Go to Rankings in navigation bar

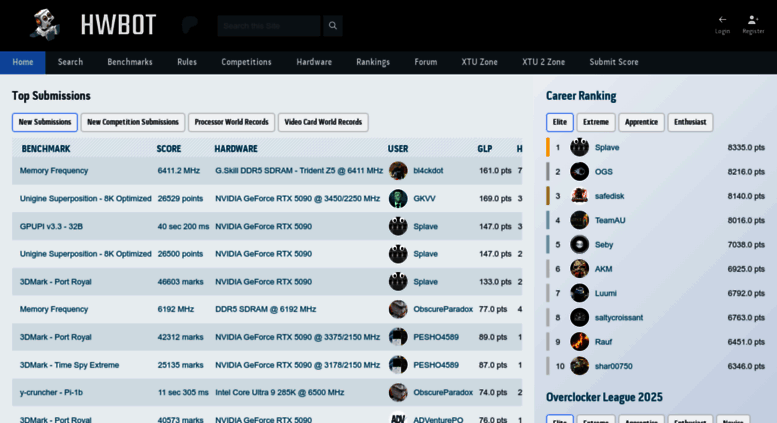coord(373,62)
